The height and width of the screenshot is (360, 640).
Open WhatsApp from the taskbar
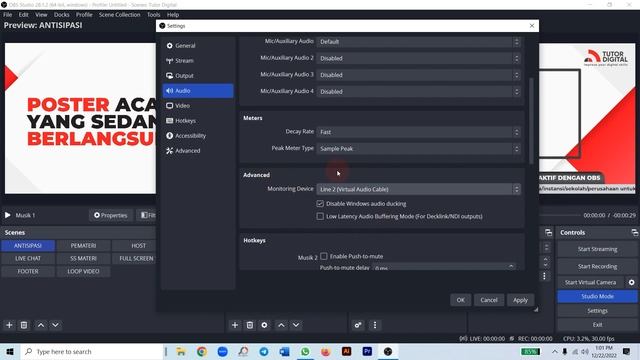coord(305,351)
